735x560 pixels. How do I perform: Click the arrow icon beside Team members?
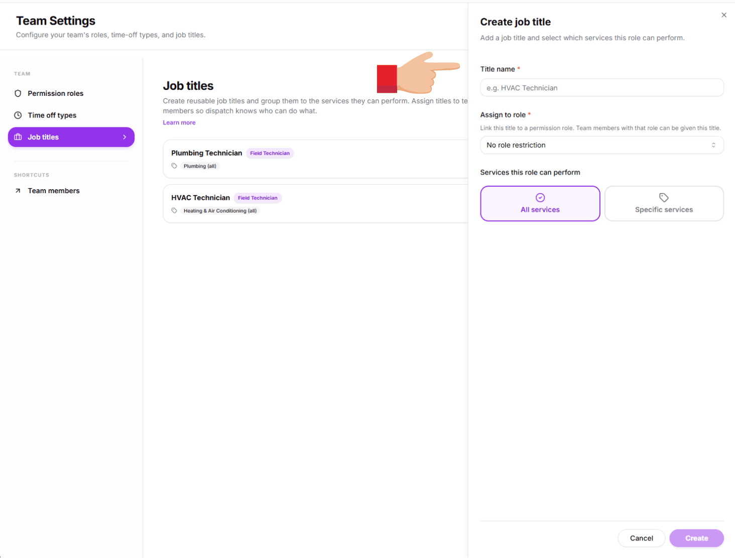click(x=18, y=191)
